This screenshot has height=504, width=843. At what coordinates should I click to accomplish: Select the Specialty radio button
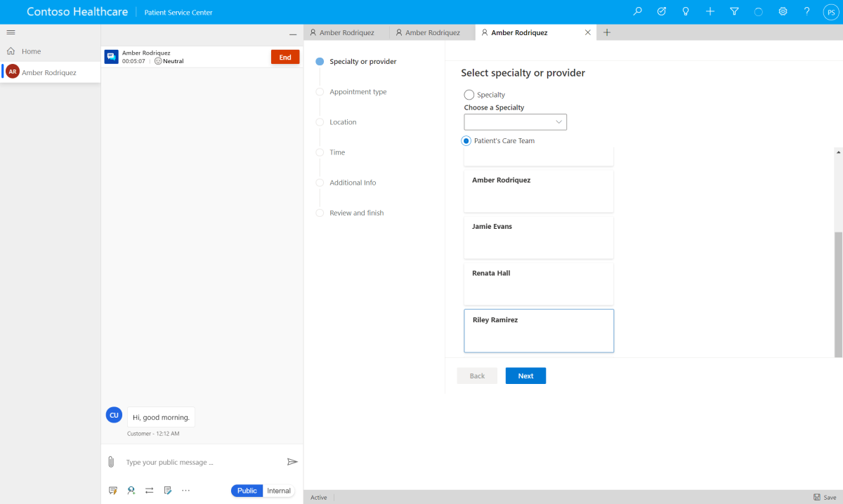click(469, 95)
